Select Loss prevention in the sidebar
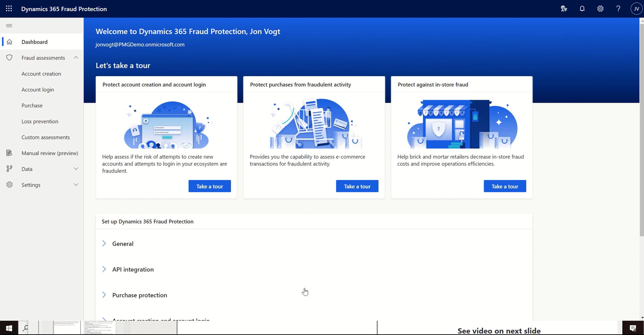 point(40,121)
